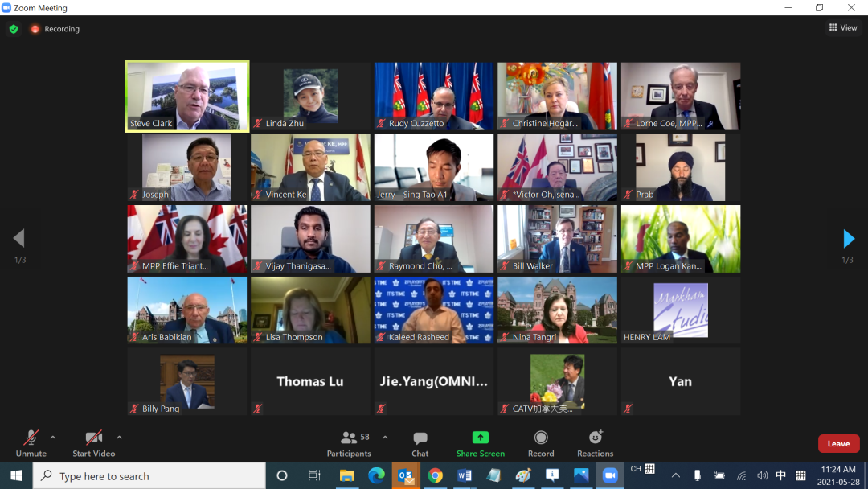This screenshot has width=868, height=489.
Task: Open the View layout menu
Action: pyautogui.click(x=843, y=28)
